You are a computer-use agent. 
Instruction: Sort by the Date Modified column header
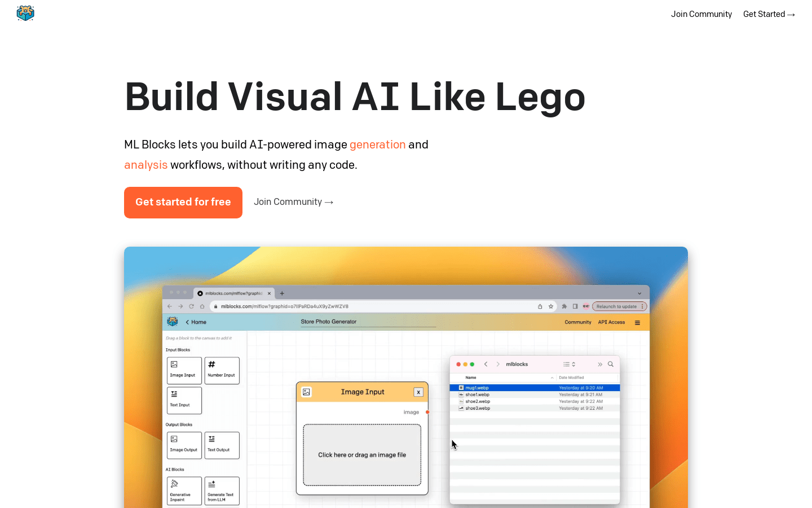click(571, 378)
